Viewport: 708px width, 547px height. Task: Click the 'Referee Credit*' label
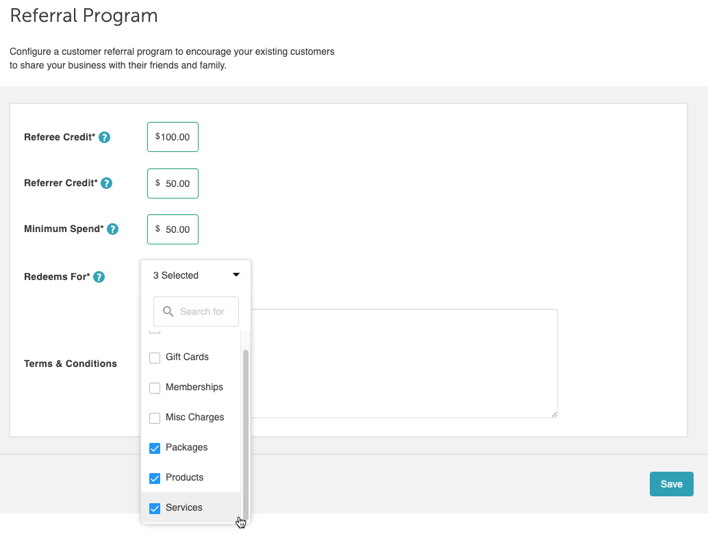pos(60,137)
